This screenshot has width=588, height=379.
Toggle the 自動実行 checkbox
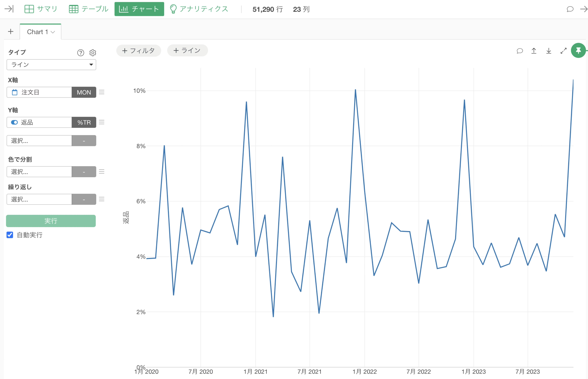coord(10,235)
